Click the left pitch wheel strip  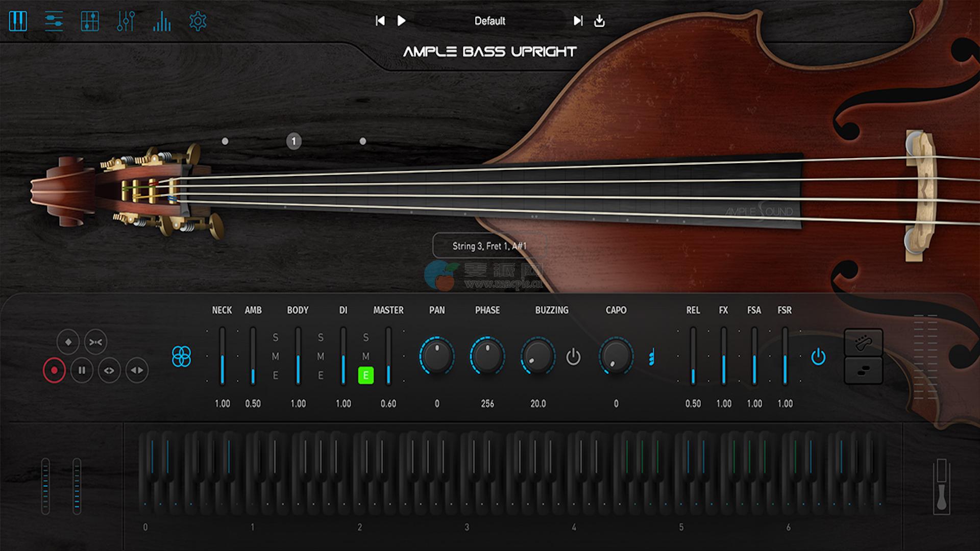click(x=45, y=486)
